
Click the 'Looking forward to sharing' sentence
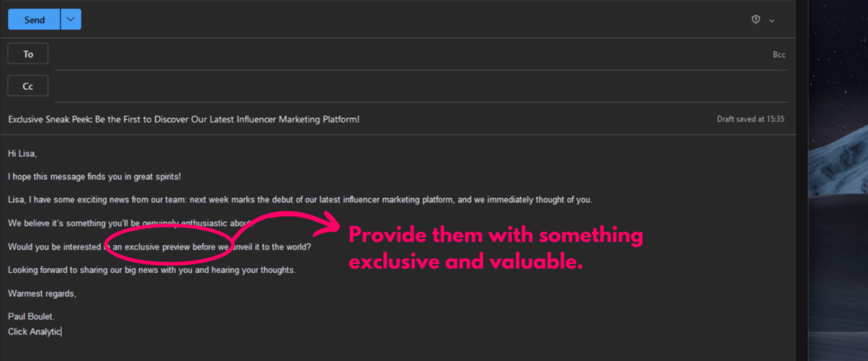pos(153,270)
